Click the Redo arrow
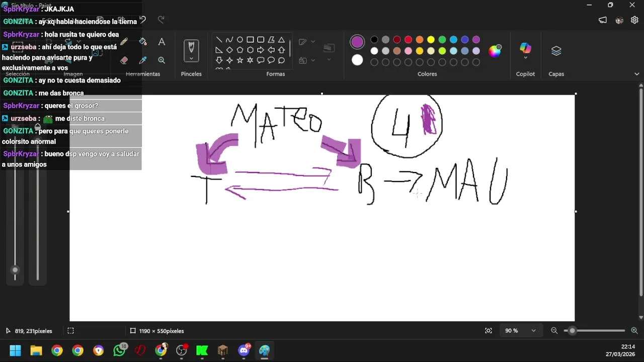644x362 pixels. [161, 20]
